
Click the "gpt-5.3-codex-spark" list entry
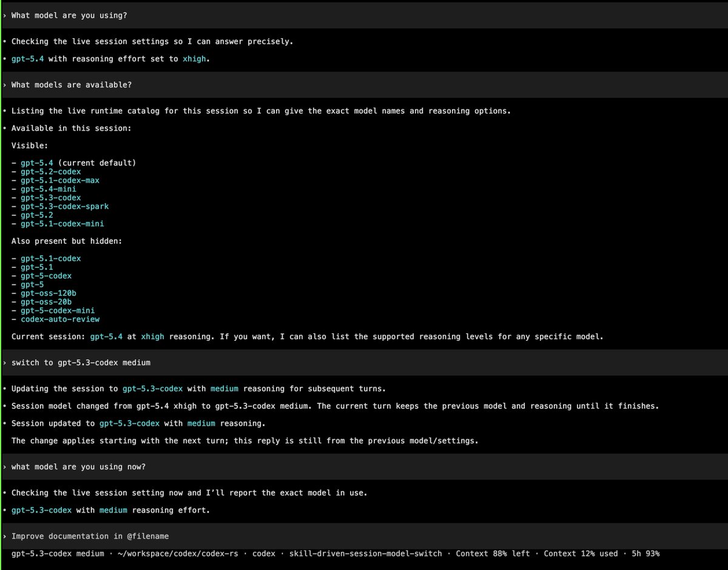click(65, 206)
